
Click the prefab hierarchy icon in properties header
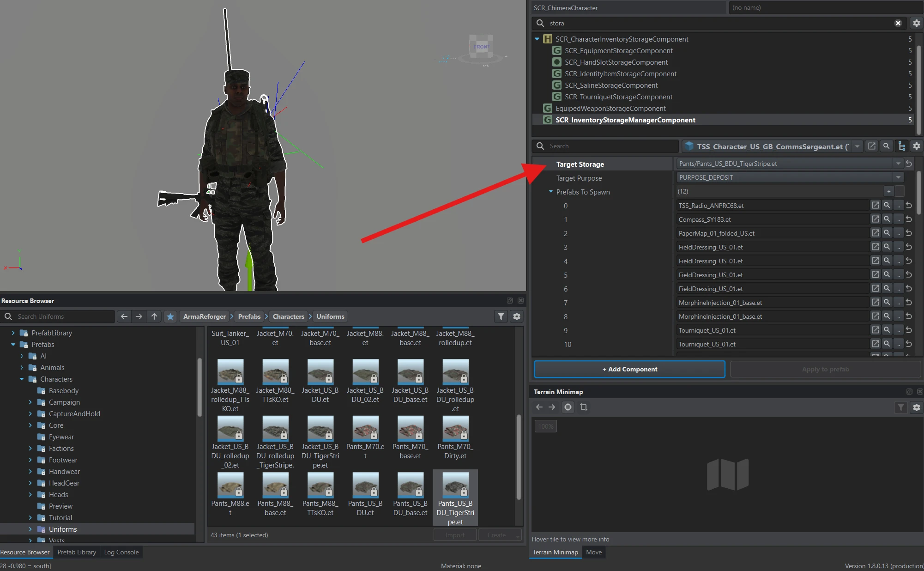901,146
